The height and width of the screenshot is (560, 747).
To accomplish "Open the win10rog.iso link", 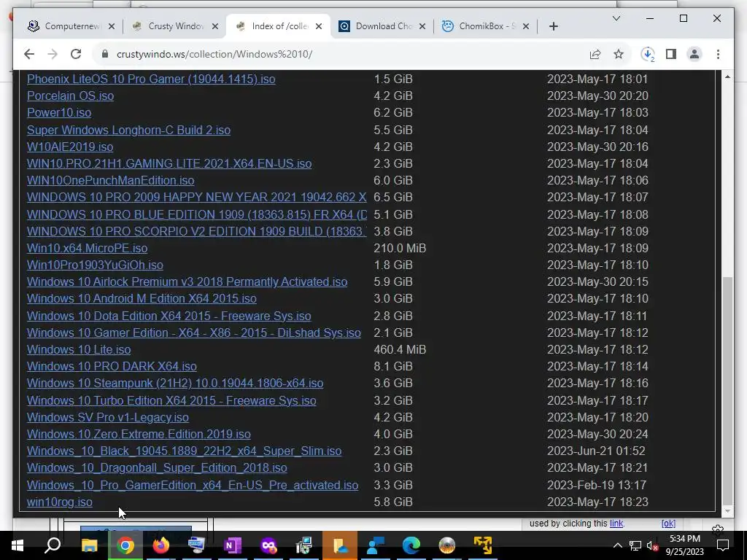I will pos(60,502).
